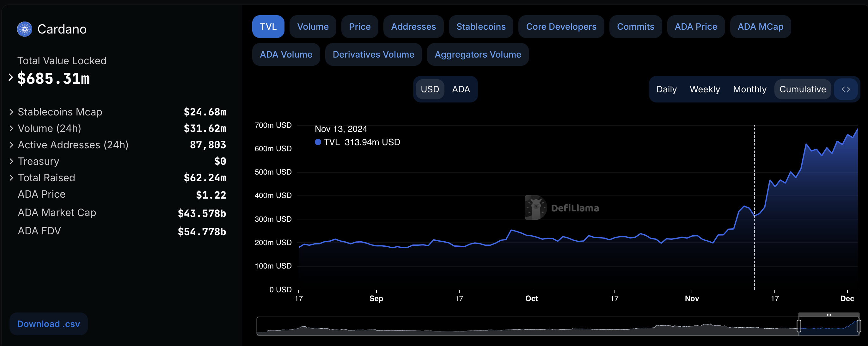Select the Monthly grouping option
868x346 pixels.
coord(749,89)
